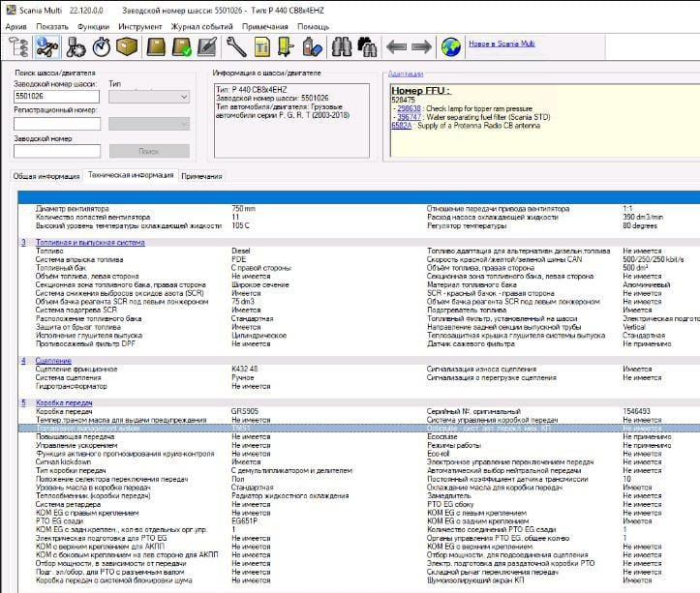Click the left arrow back icon
Screen dimensions: 700x593
click(x=395, y=45)
